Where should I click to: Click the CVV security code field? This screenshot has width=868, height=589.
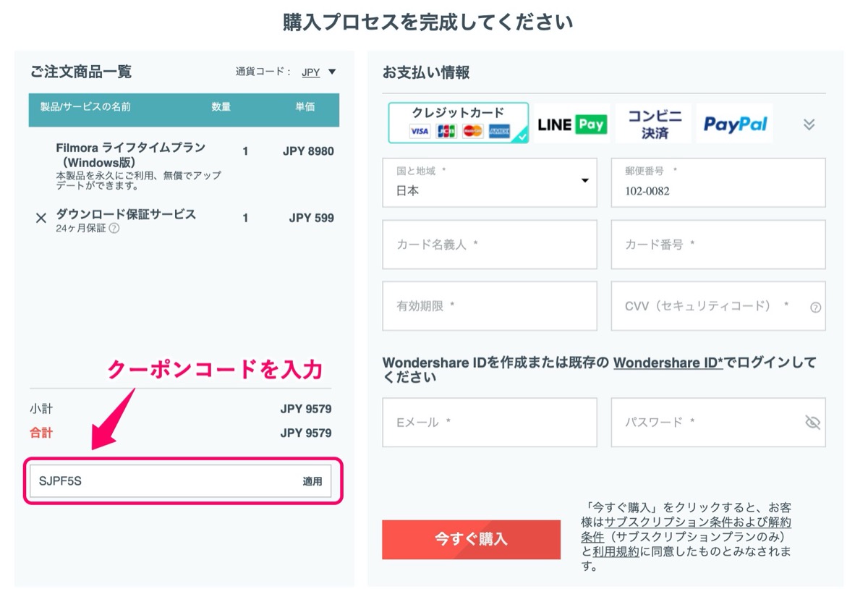[x=718, y=306]
